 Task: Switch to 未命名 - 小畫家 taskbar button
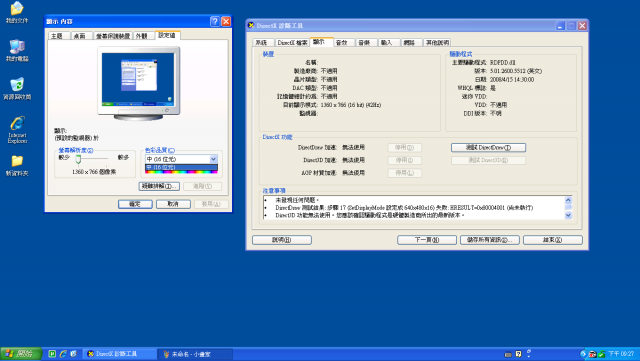(196, 354)
